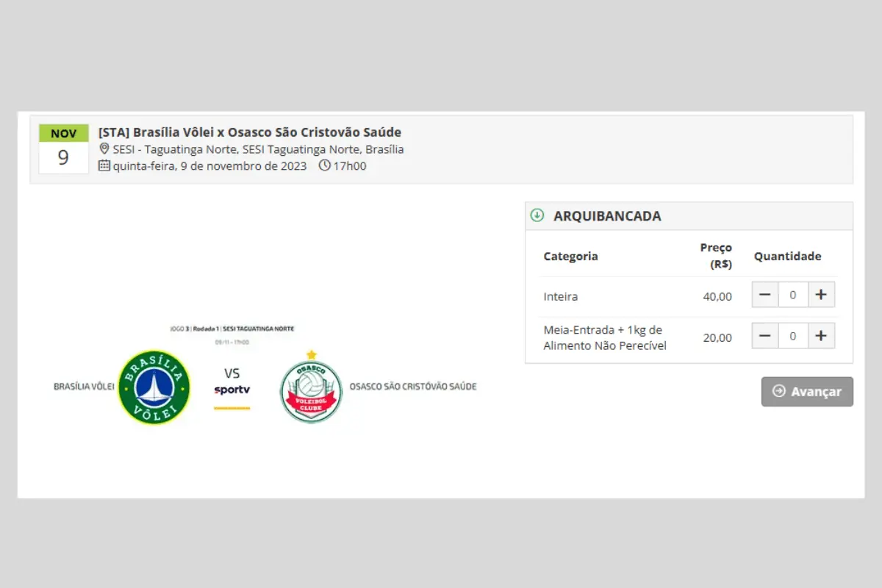882x588 pixels.
Task: Focus the Inteira quantity input field
Action: 793,295
